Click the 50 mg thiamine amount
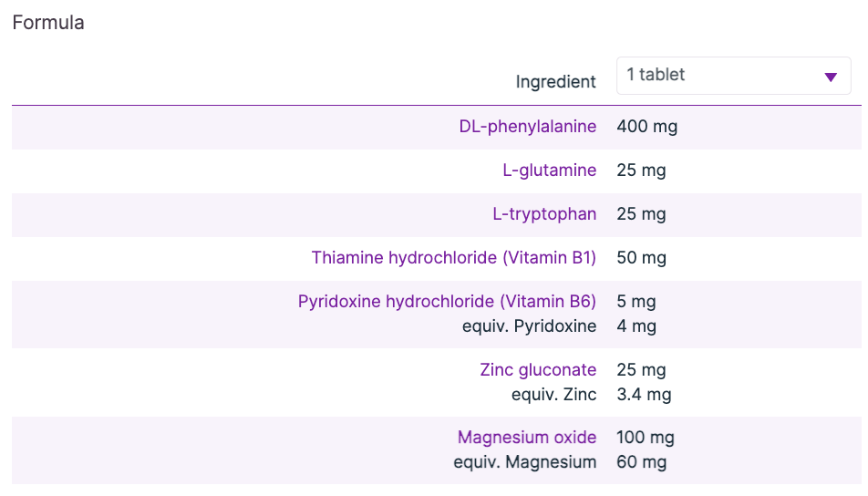Viewport: 868px width, 496px height. click(641, 258)
